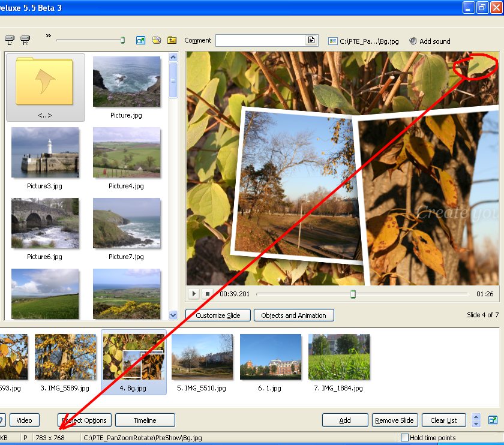Image resolution: width=504 pixels, height=445 pixels.
Task: Click Remove Slide
Action: point(394,420)
